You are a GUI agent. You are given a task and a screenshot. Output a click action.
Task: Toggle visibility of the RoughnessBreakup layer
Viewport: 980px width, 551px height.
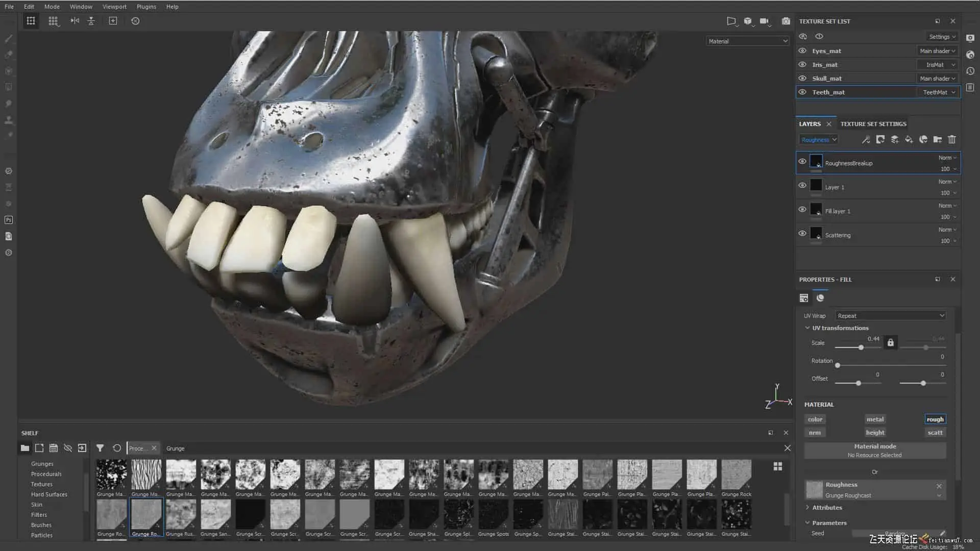(x=802, y=162)
